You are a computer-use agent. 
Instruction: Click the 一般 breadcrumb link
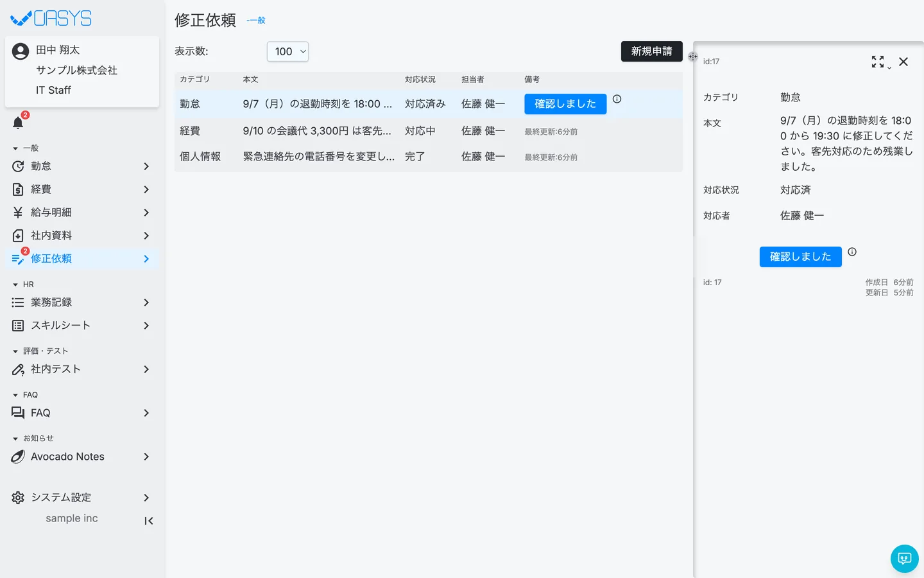256,21
